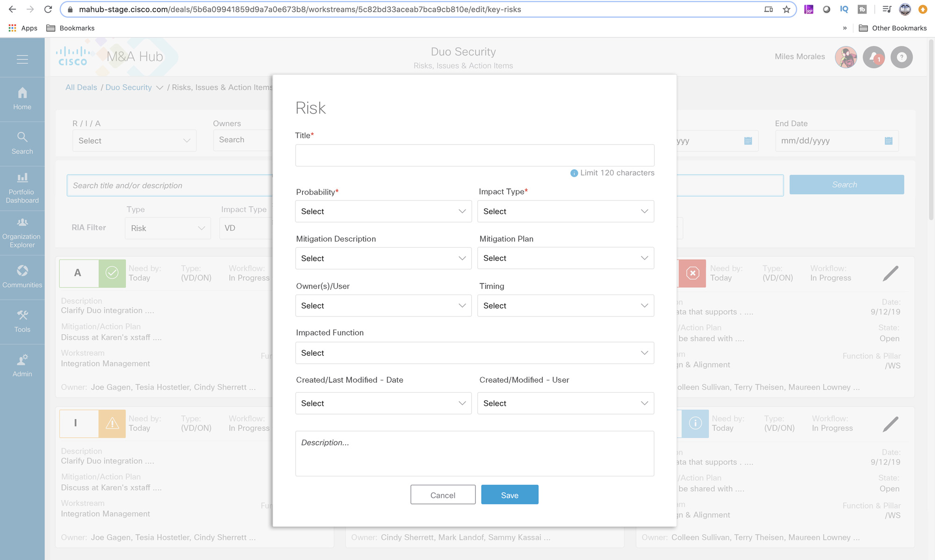Open the Probability dropdown
Viewport: 935px width, 560px height.
pyautogui.click(x=383, y=211)
